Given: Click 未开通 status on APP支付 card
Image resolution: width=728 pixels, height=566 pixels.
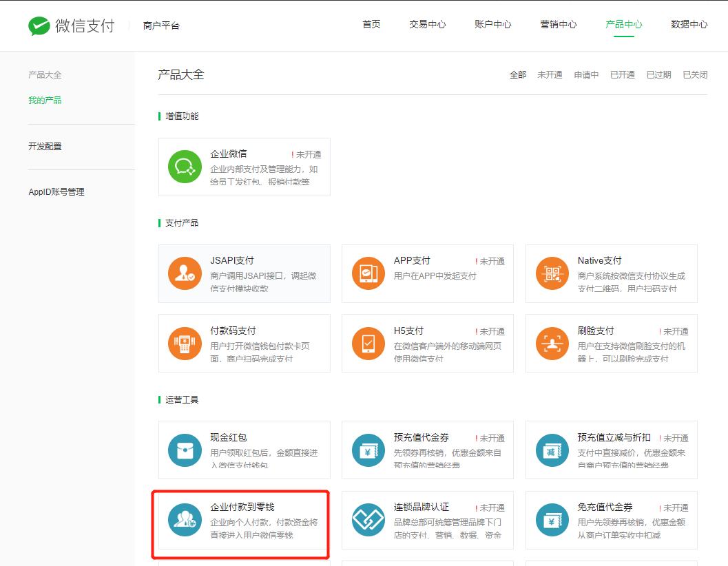Looking at the screenshot, I should 490,262.
